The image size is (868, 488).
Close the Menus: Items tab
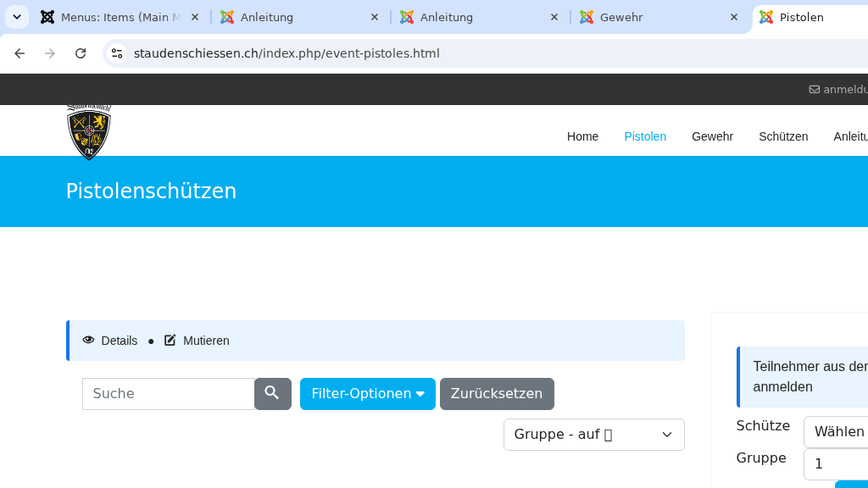click(195, 17)
